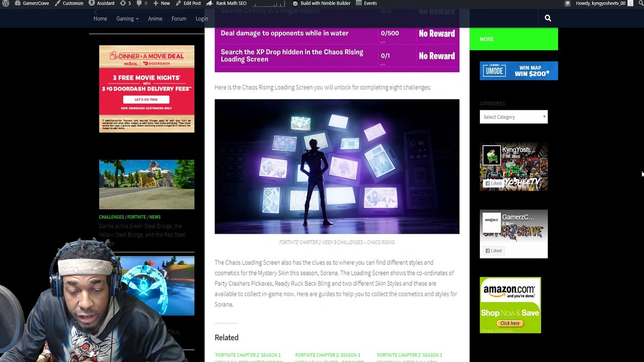Open Customize in the admin bar
This screenshot has width=644, height=362.
[69, 3]
